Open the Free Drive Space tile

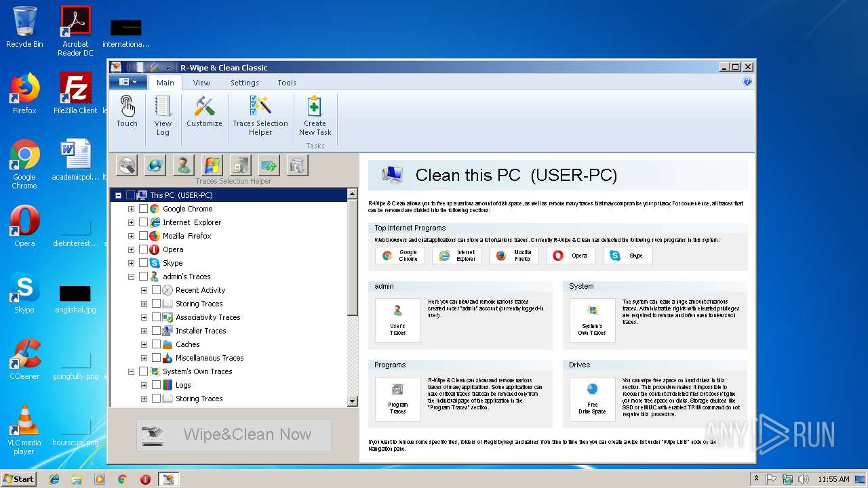point(593,399)
